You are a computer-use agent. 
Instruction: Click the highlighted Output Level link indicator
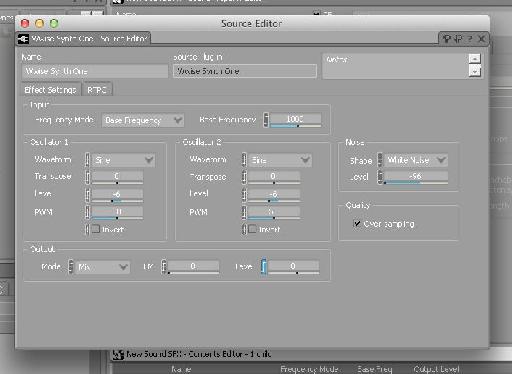coord(264,267)
